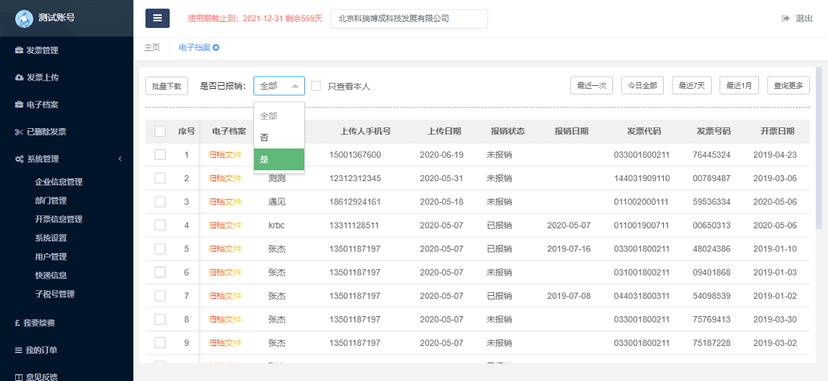Select the checkbox for row 4
Screen dimensions: 828x381
coord(160,225)
